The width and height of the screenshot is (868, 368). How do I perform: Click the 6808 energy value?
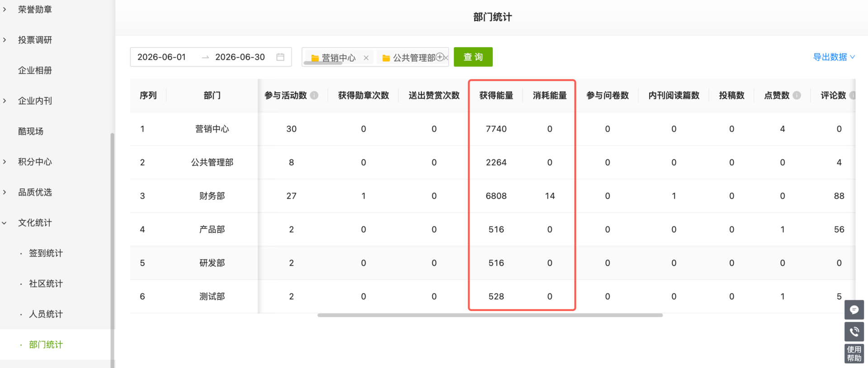tap(496, 196)
